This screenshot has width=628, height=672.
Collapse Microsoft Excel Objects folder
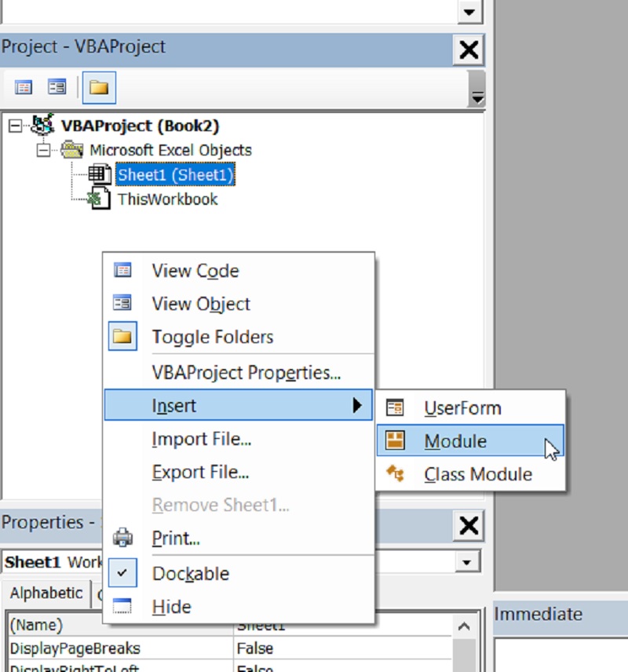tap(44, 150)
